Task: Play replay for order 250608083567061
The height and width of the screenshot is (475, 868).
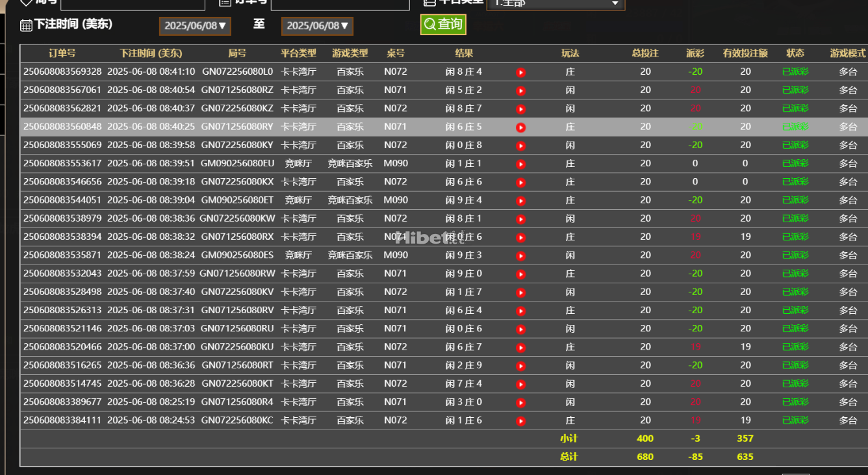Action: pyautogui.click(x=520, y=90)
